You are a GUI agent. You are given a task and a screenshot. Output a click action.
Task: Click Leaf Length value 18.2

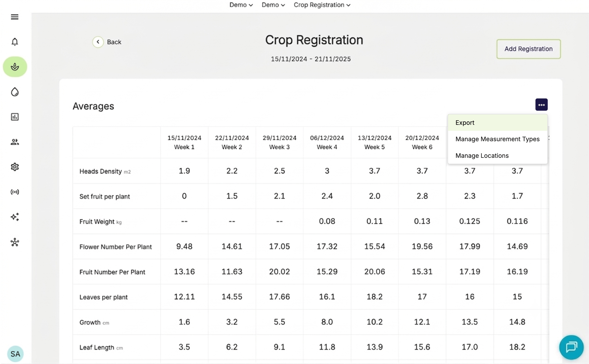pyautogui.click(x=517, y=347)
